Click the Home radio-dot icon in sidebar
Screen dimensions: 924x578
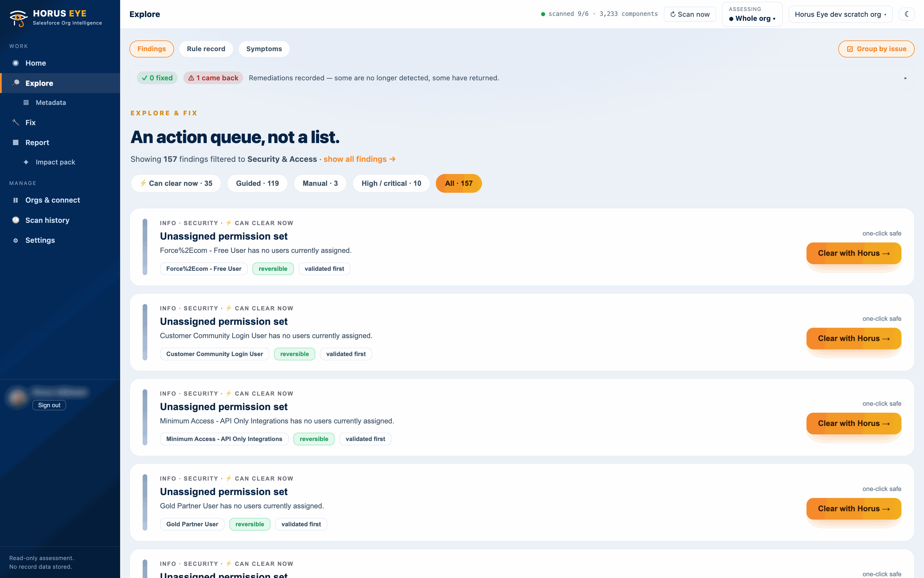[16, 63]
